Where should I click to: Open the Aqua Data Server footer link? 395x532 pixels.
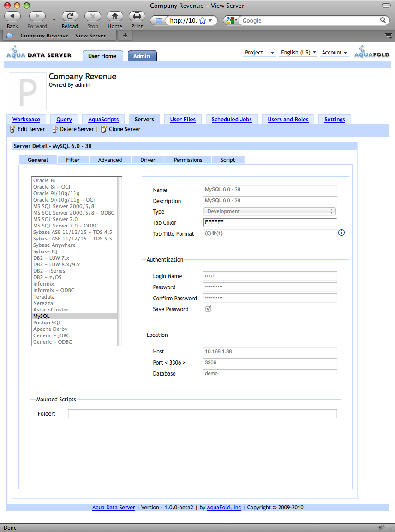pos(114,508)
